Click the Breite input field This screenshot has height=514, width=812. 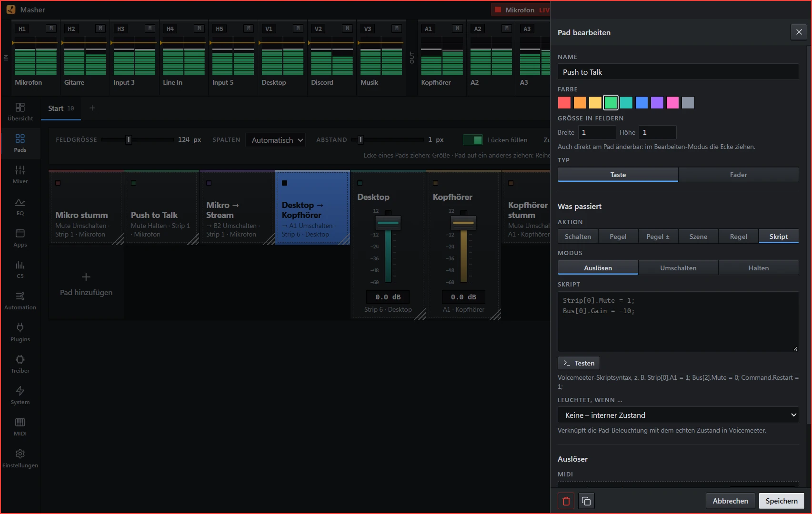click(597, 132)
